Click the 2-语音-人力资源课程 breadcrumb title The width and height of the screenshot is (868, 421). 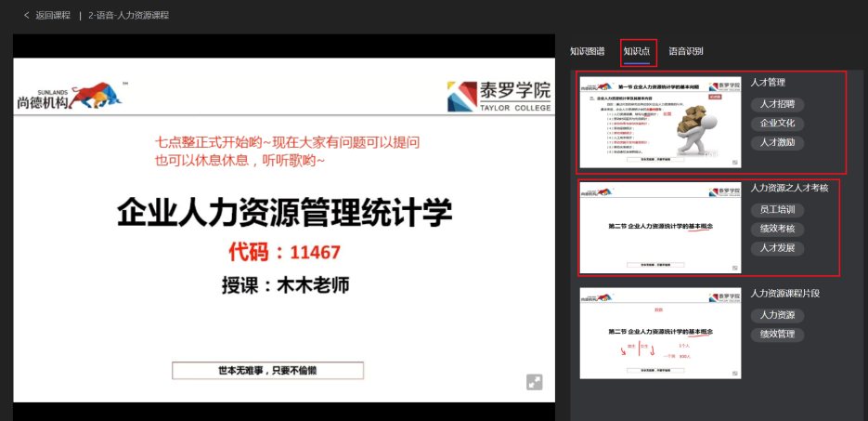[128, 16]
